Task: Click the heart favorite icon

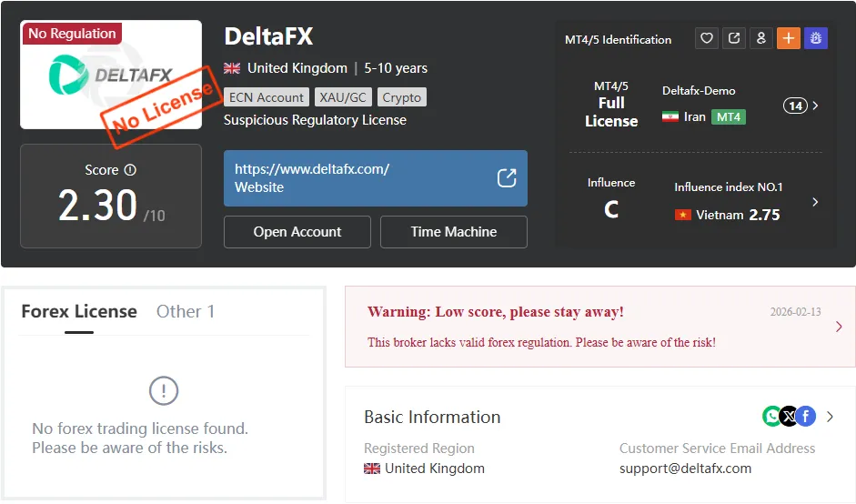Action: pos(707,38)
